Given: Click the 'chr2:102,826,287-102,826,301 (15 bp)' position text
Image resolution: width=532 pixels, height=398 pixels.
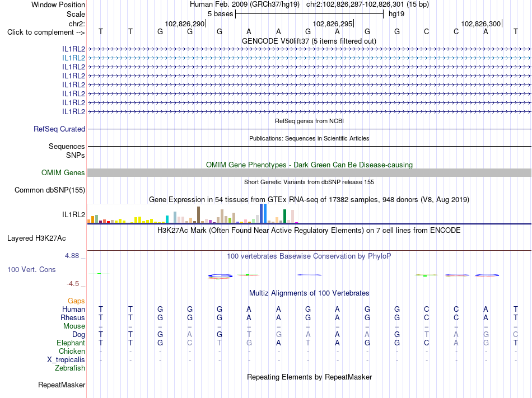Looking at the screenshot, I should tap(368, 4).
